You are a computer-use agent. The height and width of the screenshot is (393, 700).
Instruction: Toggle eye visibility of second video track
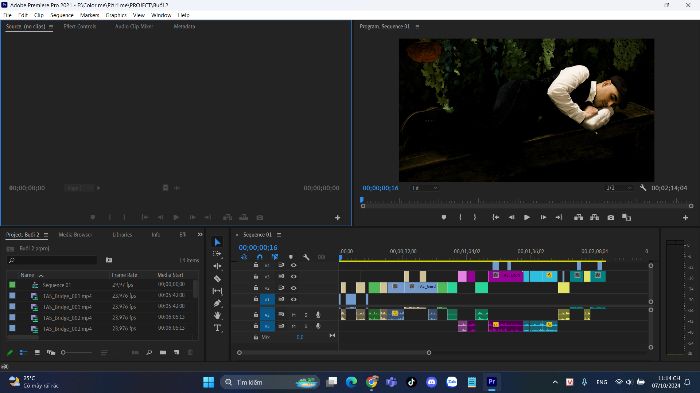pos(293,276)
